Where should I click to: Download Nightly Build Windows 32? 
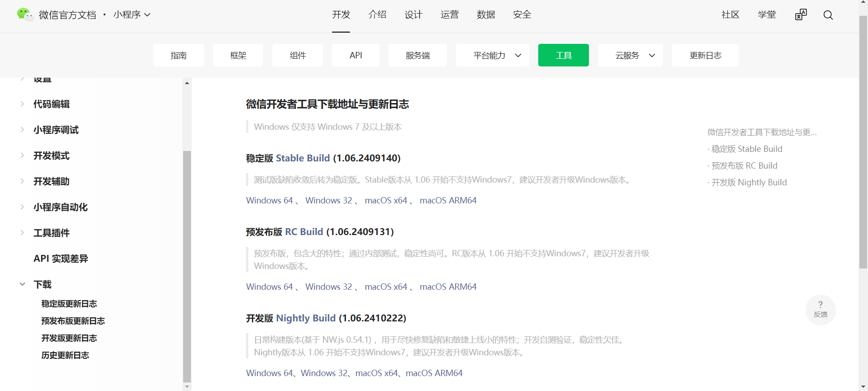pyautogui.click(x=324, y=373)
